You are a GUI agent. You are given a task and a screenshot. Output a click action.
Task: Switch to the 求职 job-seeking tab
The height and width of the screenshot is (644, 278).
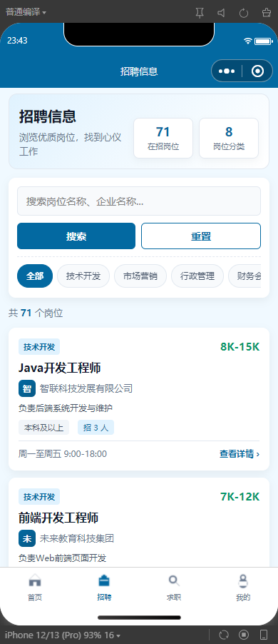tap(174, 588)
